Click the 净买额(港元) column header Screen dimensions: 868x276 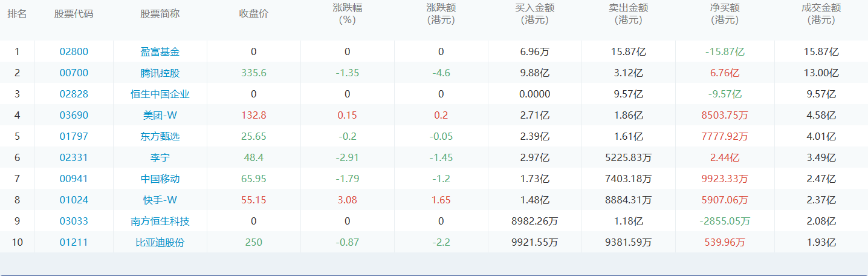pyautogui.click(x=725, y=14)
